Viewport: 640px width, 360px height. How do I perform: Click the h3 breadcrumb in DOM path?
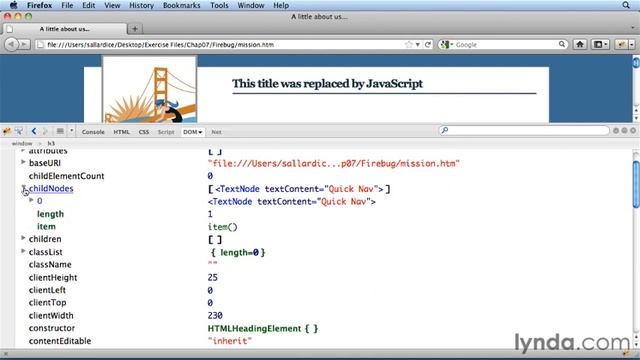pyautogui.click(x=51, y=143)
